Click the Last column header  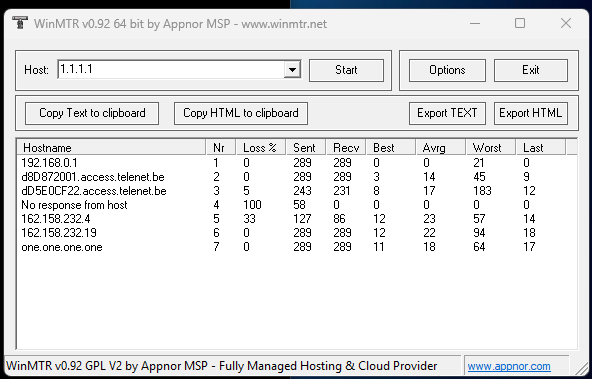point(541,148)
